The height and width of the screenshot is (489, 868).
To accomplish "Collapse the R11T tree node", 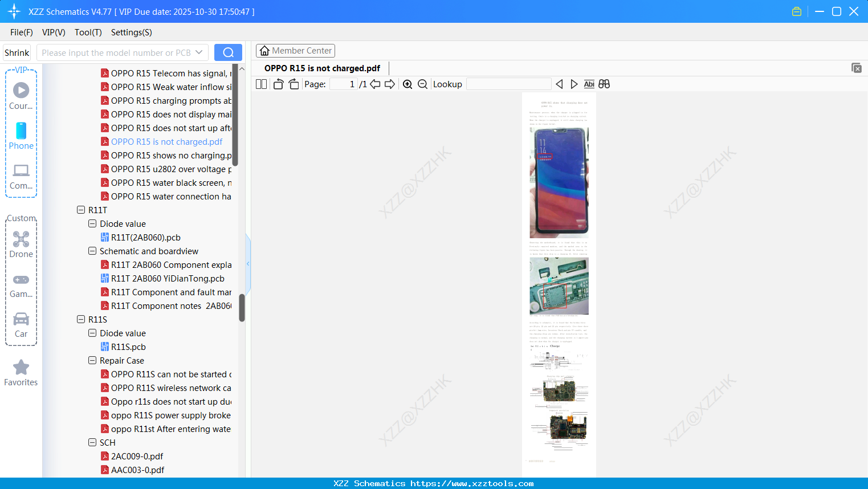I will click(x=81, y=210).
